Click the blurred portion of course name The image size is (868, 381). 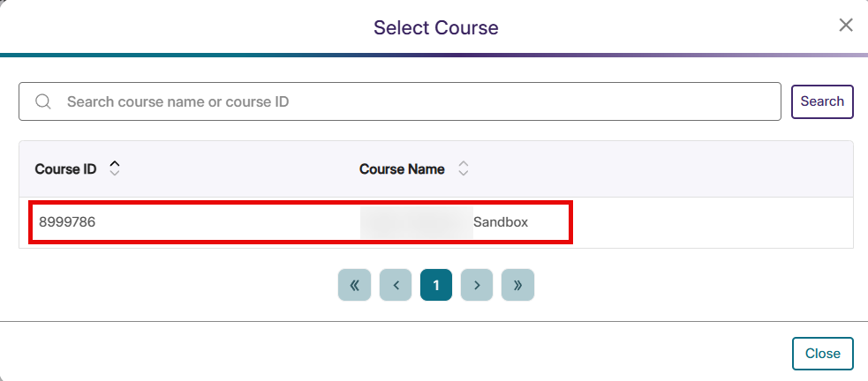(416, 222)
